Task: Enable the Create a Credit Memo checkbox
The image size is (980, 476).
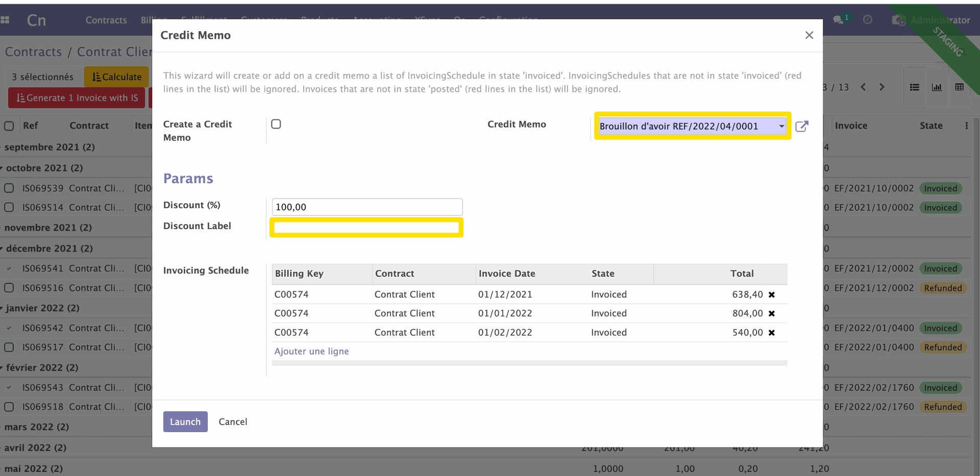Action: point(276,124)
